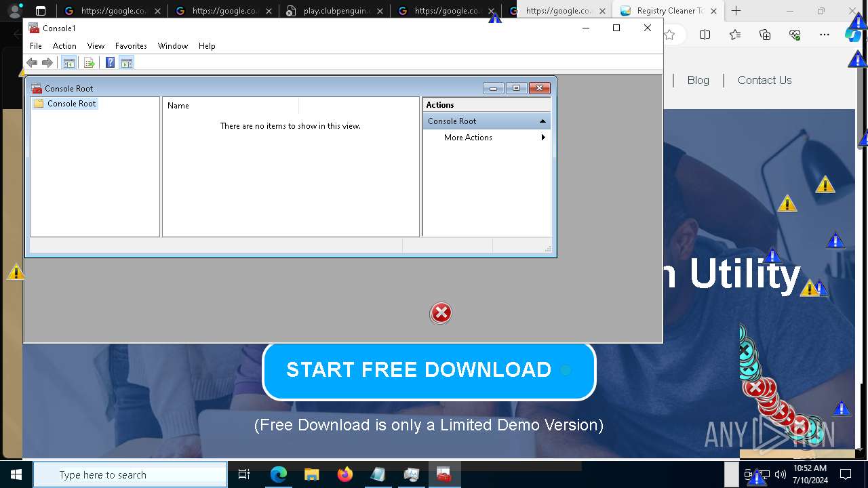
Task: Open the File menu in Console1
Action: point(36,46)
